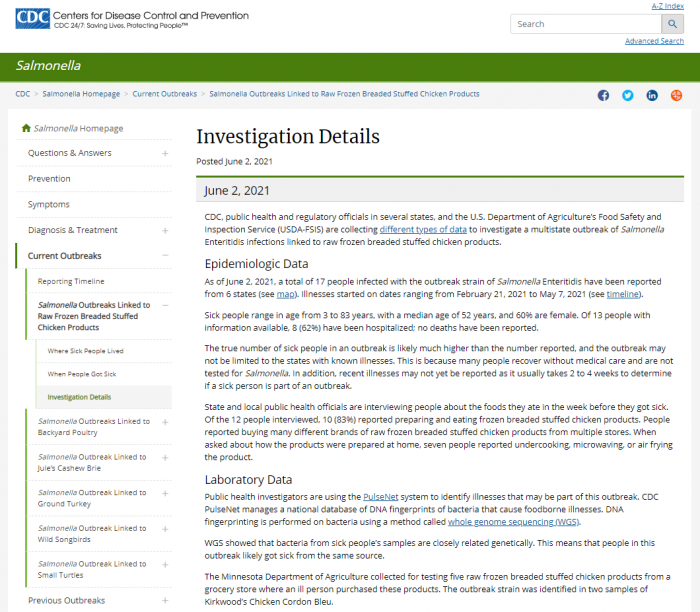Share page on Facebook
Image resolution: width=700 pixels, height=612 pixels.
point(603,95)
